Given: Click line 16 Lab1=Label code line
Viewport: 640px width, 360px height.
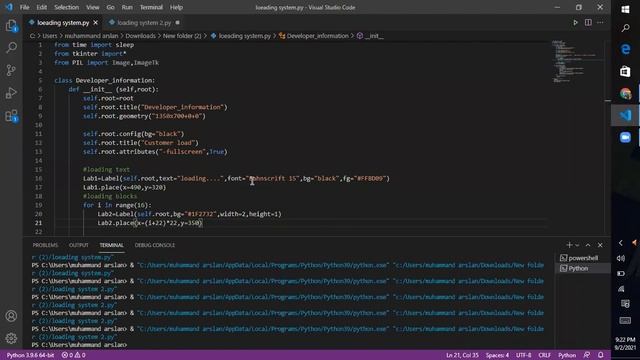Looking at the screenshot, I should click(x=236, y=178).
